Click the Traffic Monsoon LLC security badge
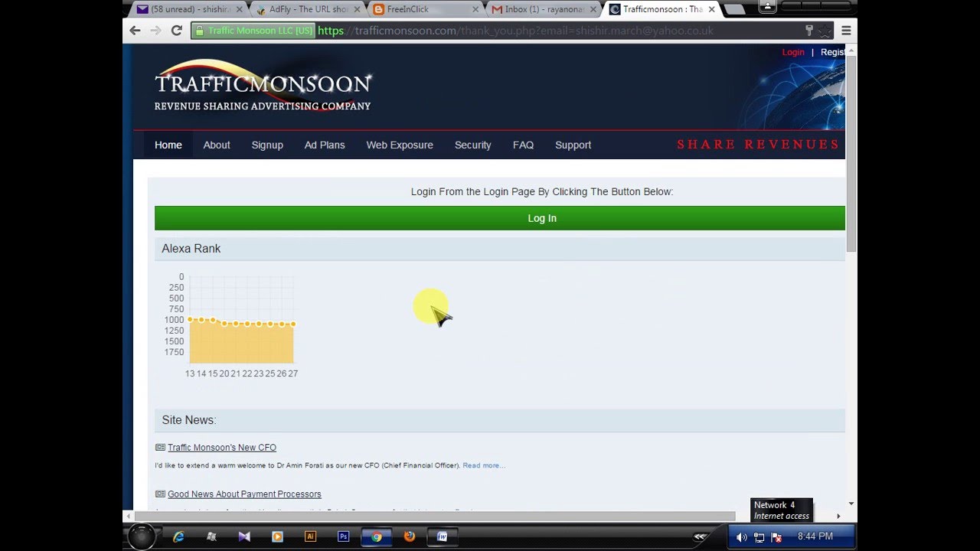Viewport: 980px width, 551px height. (x=253, y=31)
